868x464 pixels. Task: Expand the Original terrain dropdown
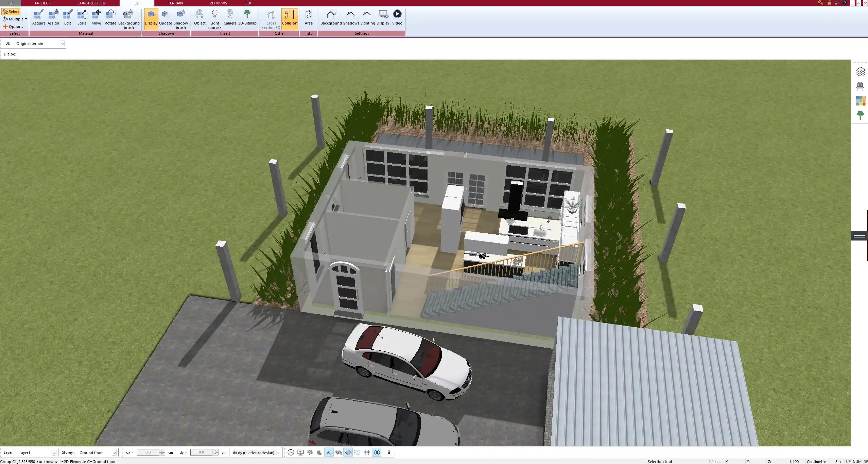point(62,44)
